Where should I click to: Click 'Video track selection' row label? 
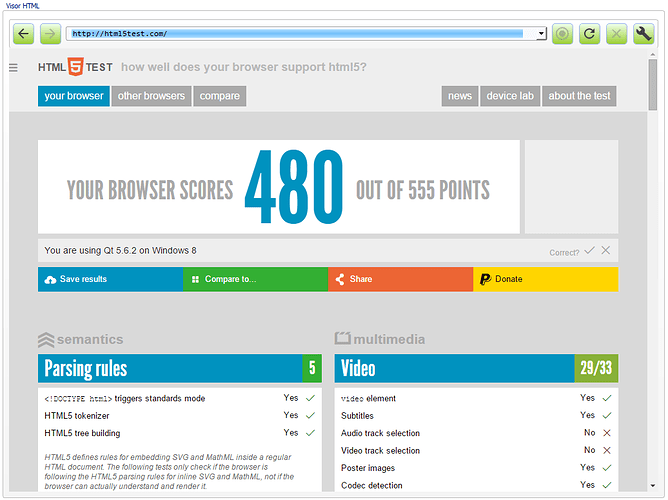(x=380, y=451)
